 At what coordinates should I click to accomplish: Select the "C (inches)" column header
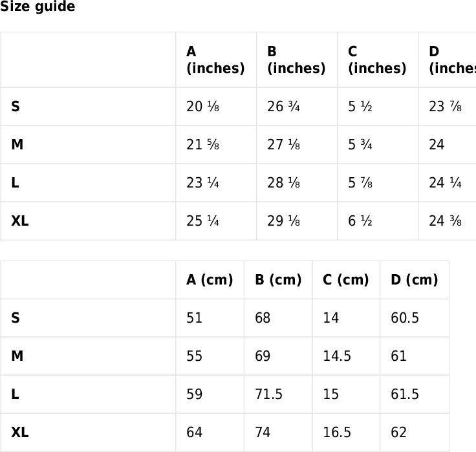tap(377, 60)
